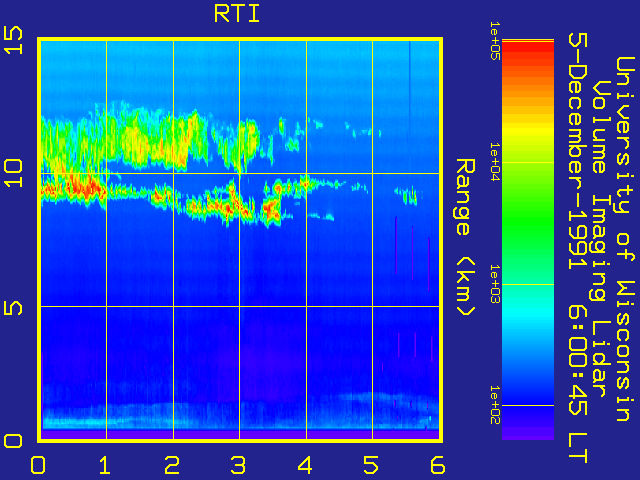Click the RTI plot title
640x480 pixels.
237,14
